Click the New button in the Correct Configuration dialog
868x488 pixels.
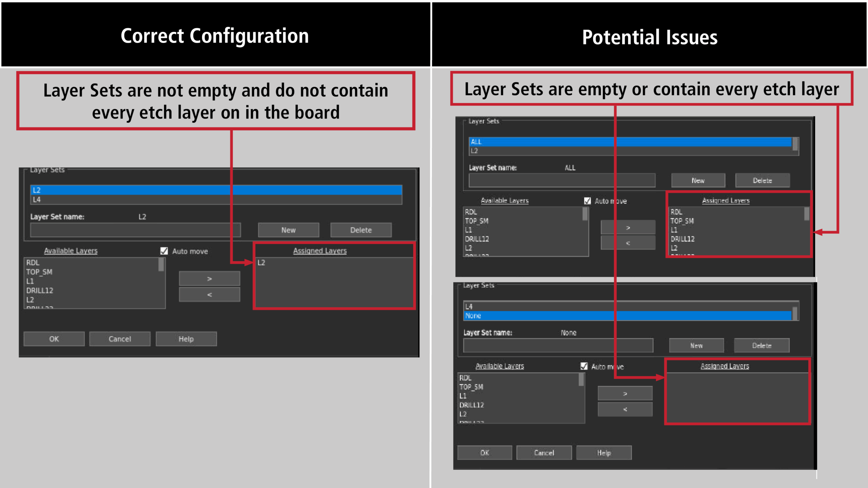[288, 230]
